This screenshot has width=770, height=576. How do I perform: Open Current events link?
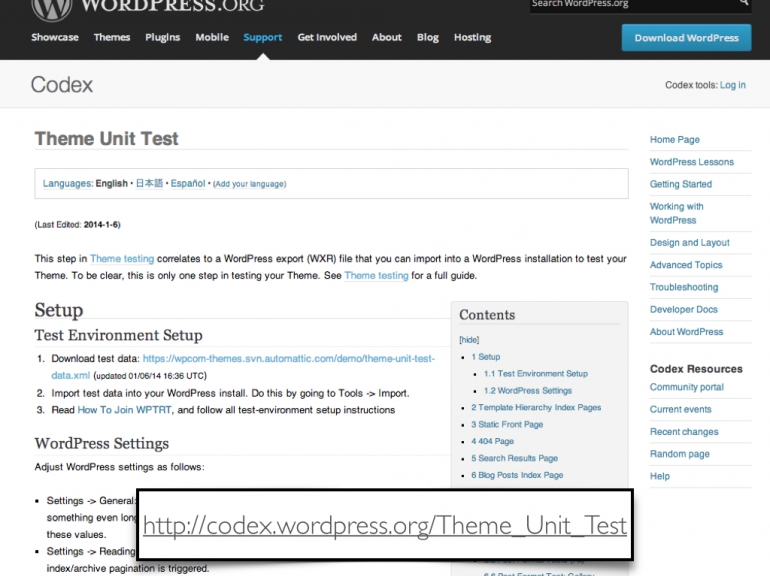click(681, 410)
